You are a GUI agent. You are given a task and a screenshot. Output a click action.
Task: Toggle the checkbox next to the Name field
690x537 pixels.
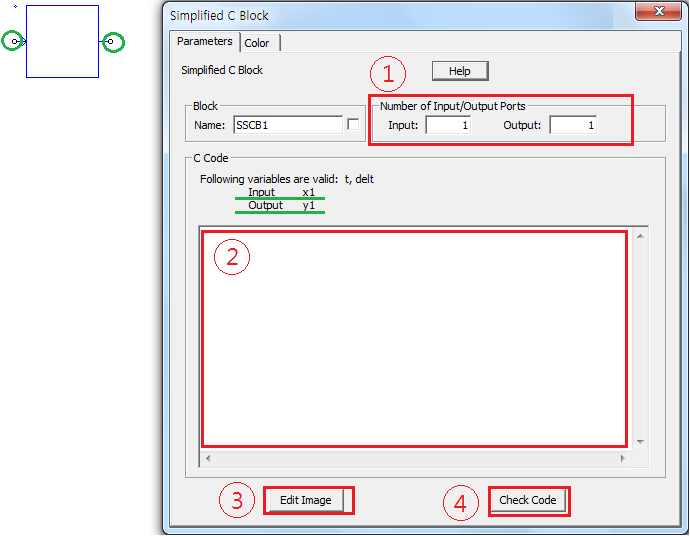(353, 125)
